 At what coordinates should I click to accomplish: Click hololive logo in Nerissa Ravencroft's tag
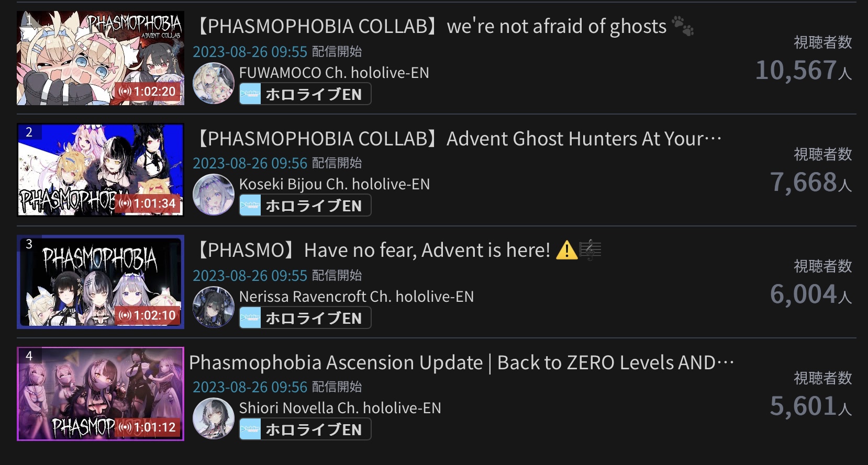[x=251, y=318]
